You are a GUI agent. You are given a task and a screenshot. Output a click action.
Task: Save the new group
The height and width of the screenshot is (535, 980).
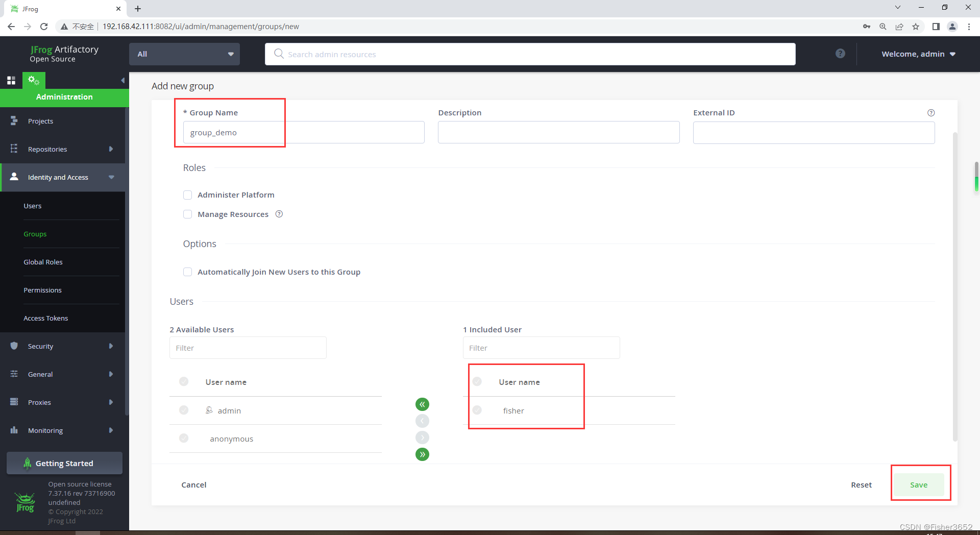tap(919, 484)
